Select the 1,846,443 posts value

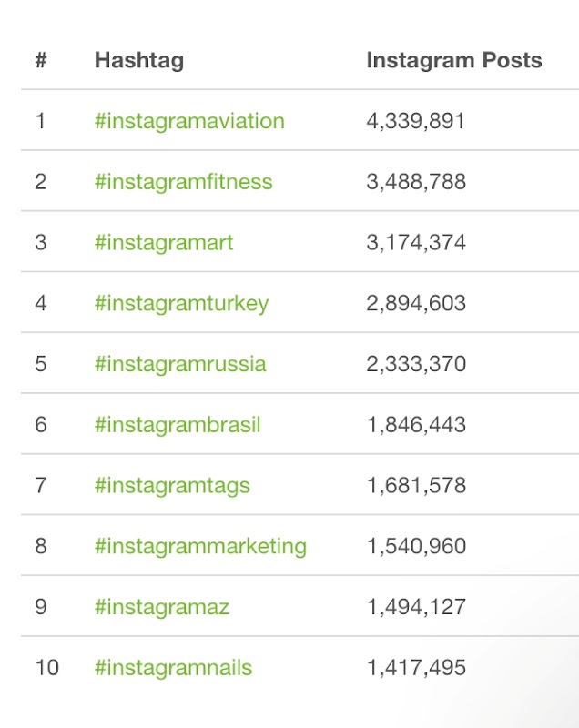[416, 425]
